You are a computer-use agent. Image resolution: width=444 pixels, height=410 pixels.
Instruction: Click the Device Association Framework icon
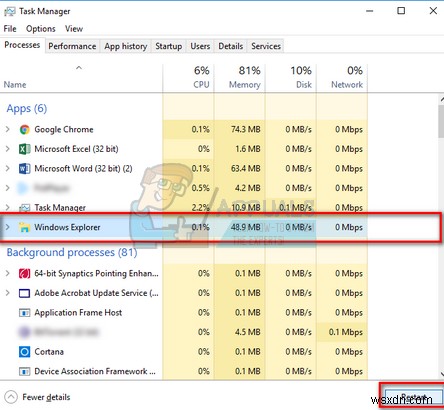24,371
